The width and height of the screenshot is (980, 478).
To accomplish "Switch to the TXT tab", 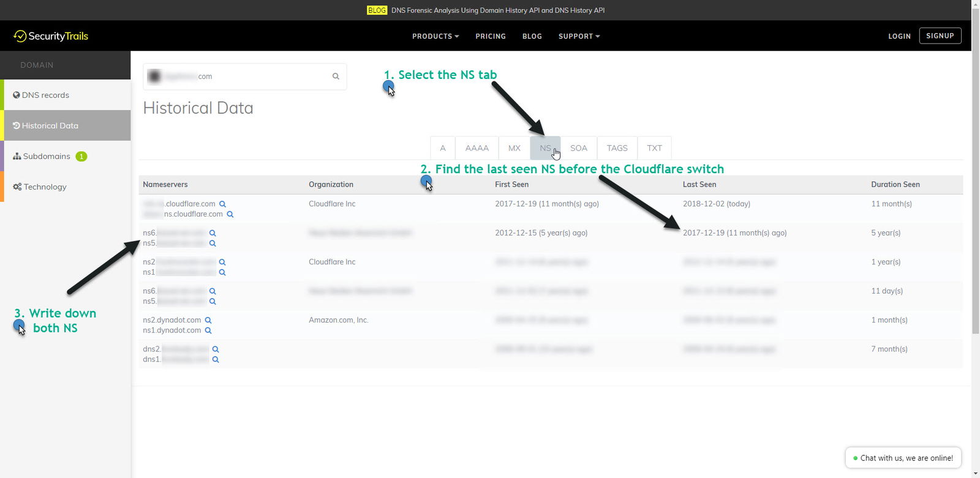I will pos(655,148).
